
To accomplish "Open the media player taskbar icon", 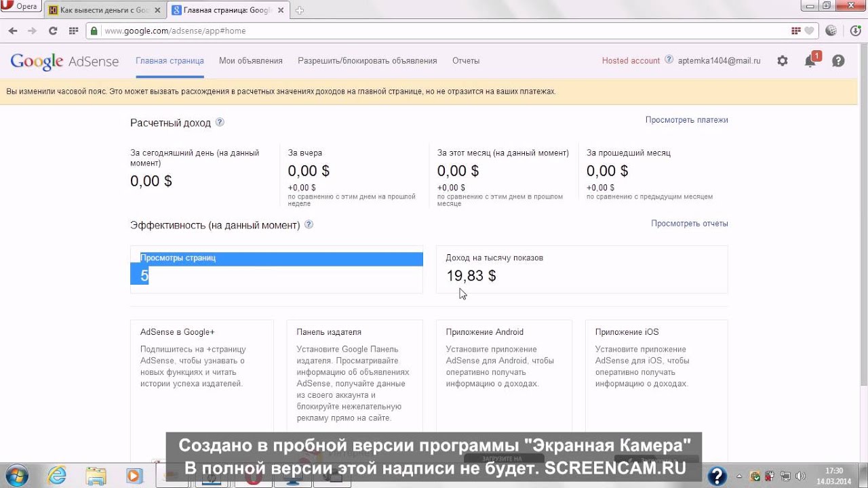I will click(134, 475).
